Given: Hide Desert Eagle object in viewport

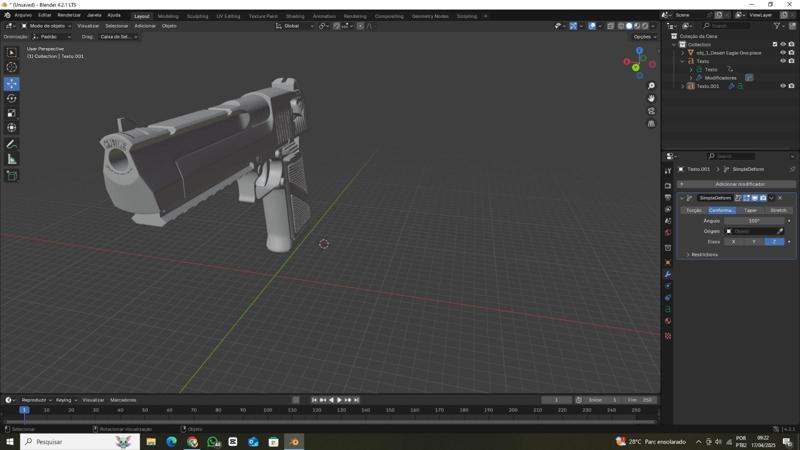Looking at the screenshot, I should (x=783, y=53).
